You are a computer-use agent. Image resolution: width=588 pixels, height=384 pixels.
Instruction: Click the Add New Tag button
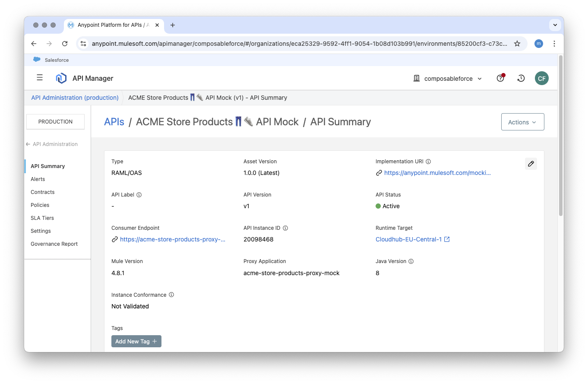coord(136,341)
